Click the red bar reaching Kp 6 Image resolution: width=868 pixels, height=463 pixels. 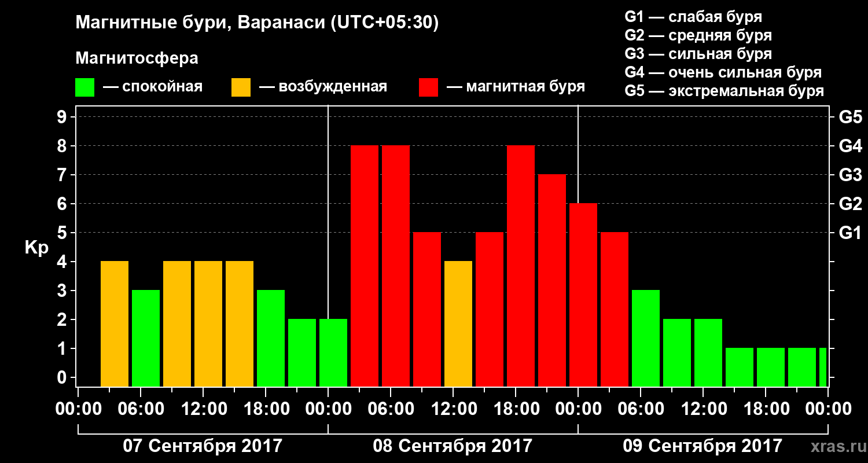coord(583,295)
